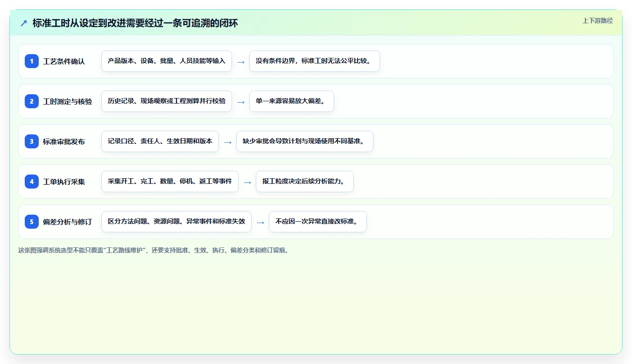
Task: Click the box 区分方法问题、资源问题、异常事件和标准失效
Action: pyautogui.click(x=176, y=222)
